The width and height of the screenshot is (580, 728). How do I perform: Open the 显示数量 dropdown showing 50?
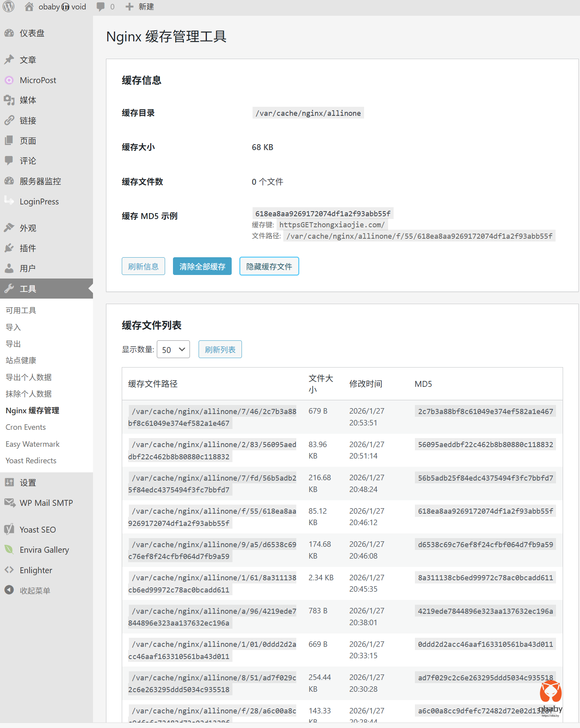[x=173, y=349]
